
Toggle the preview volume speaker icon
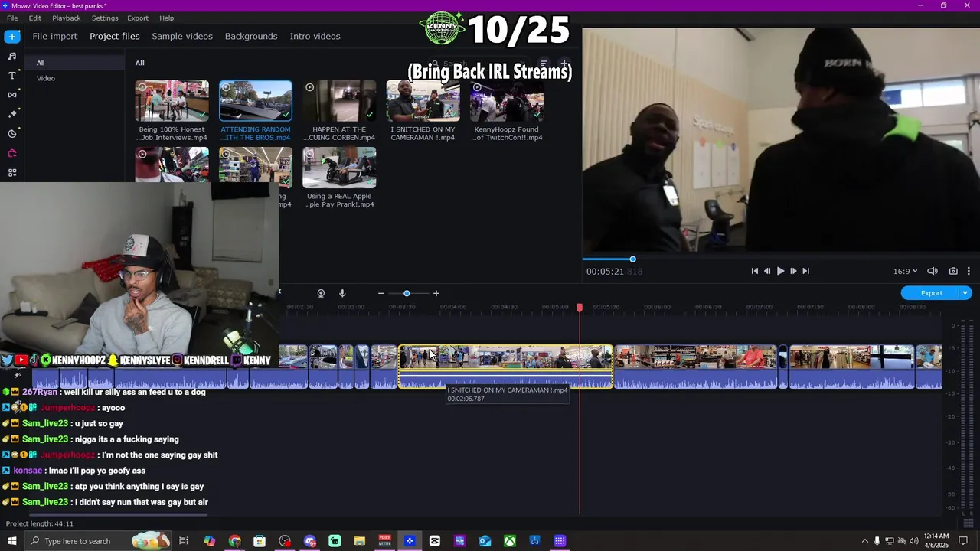[x=933, y=271]
